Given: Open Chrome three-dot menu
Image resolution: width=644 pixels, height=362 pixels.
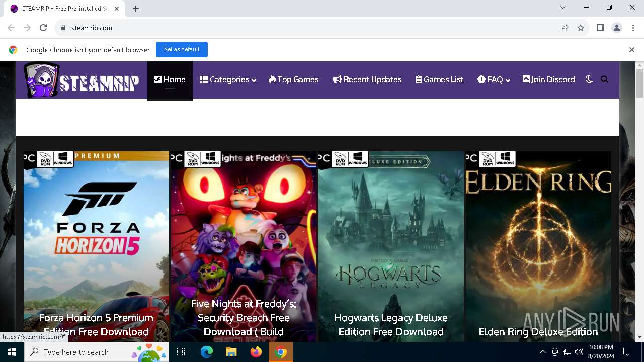Looking at the screenshot, I should 632,28.
